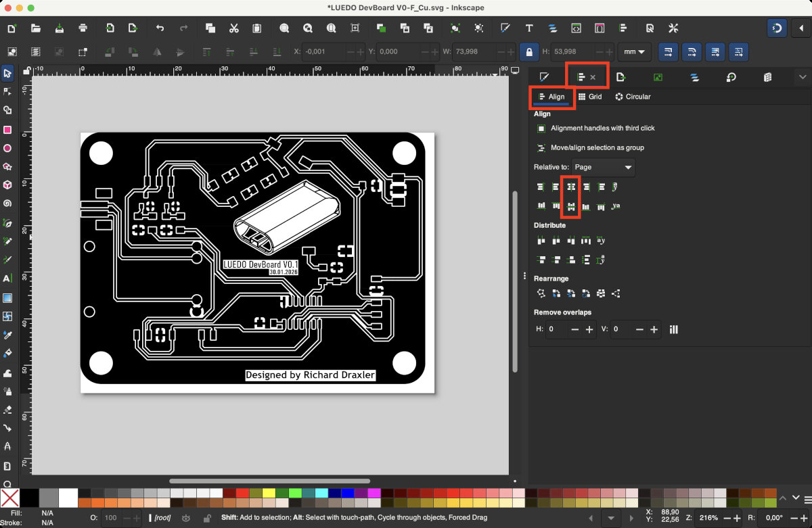Save the document using the toolbar save icon
Viewport: 812px width, 528px height.
60,28
